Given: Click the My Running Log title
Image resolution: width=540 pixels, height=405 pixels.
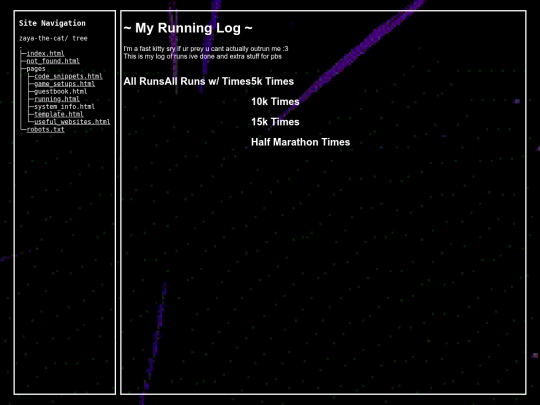Looking at the screenshot, I should pyautogui.click(x=188, y=28).
